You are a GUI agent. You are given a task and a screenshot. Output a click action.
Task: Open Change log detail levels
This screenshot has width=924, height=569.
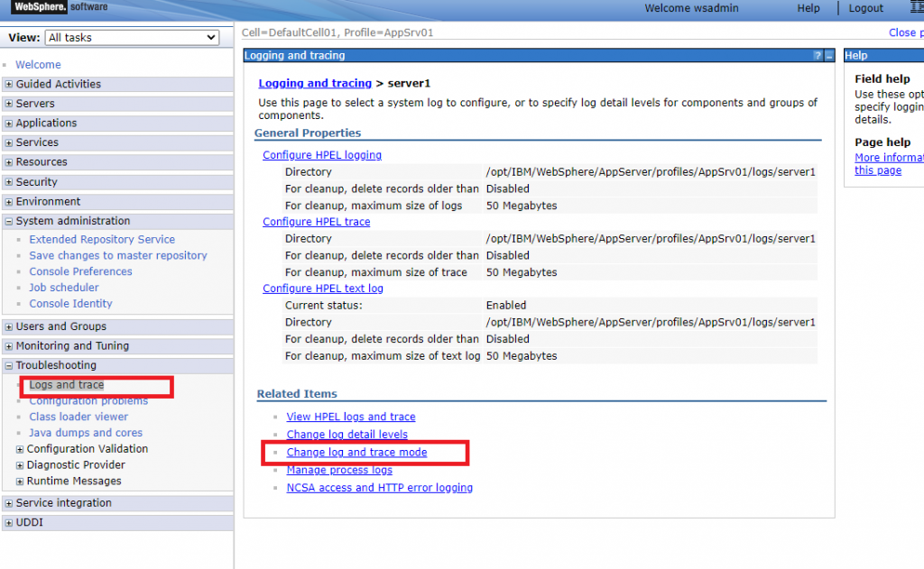(x=347, y=434)
